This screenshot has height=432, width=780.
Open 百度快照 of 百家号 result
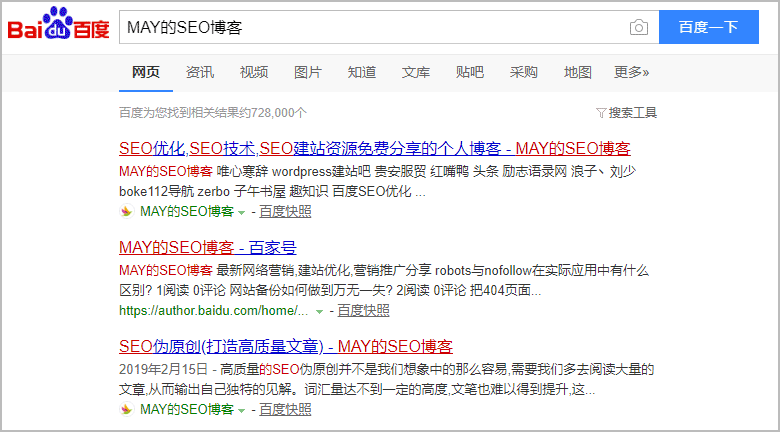point(363,311)
